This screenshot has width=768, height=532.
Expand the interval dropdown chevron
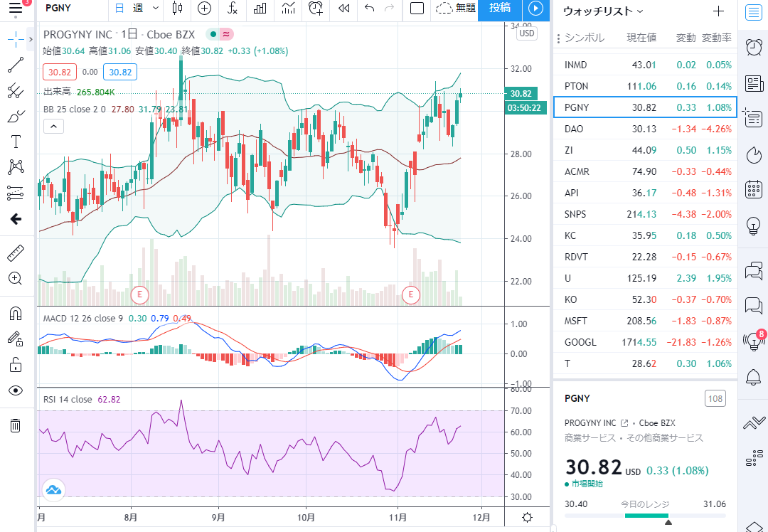[156, 8]
